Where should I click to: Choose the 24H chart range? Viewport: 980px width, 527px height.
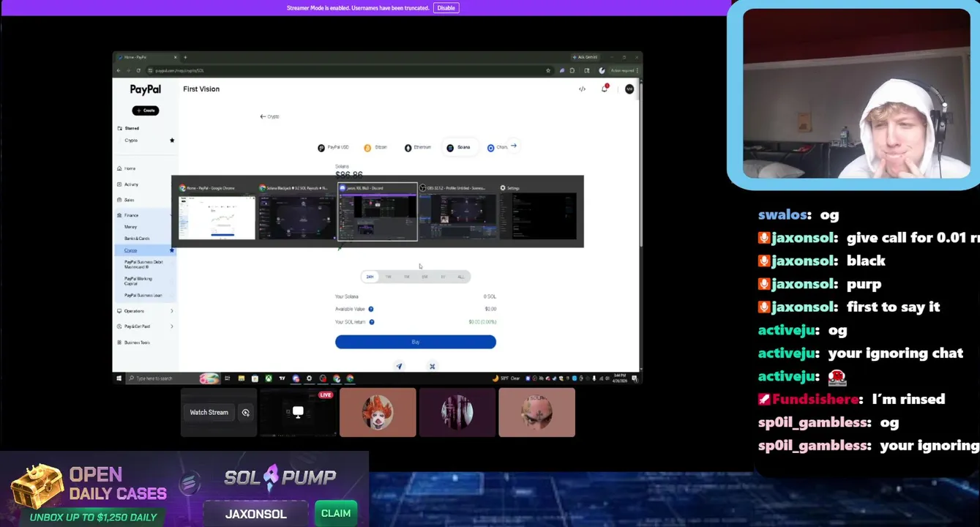[x=370, y=277]
